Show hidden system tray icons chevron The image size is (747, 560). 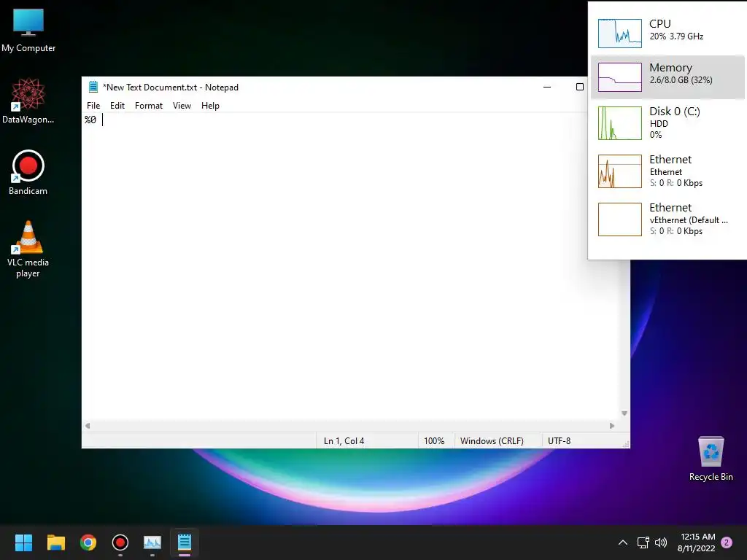pos(623,542)
